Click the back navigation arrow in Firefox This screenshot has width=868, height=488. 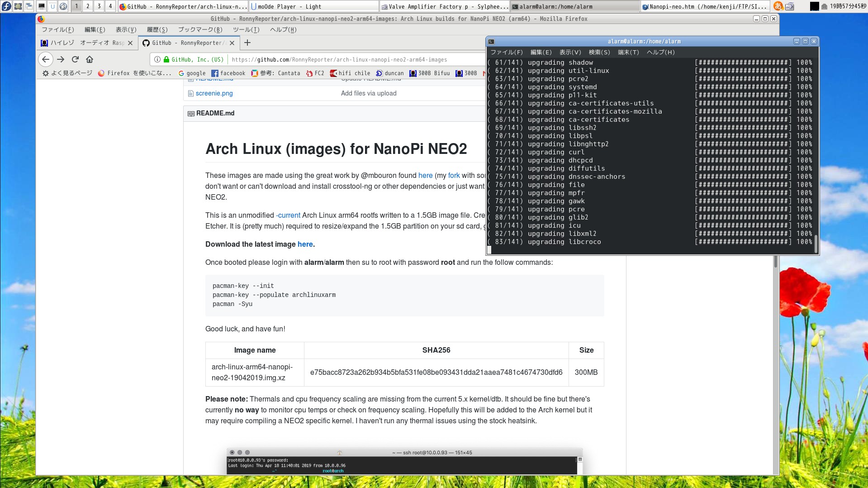click(45, 59)
